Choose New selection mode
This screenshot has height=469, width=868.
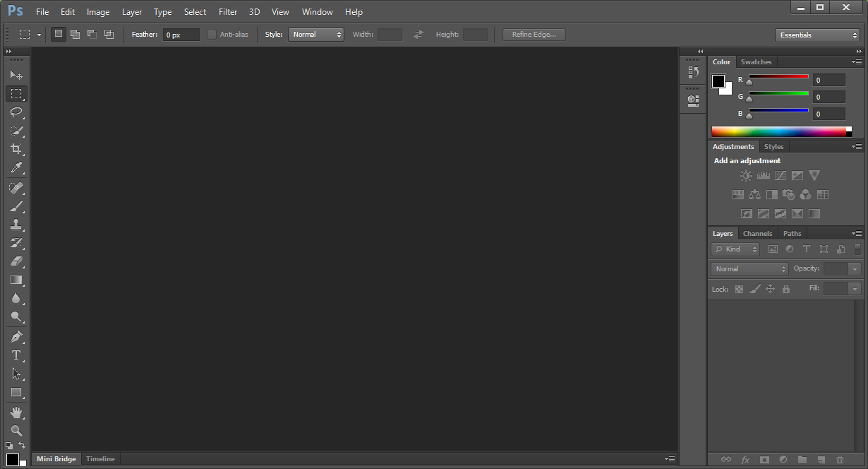[58, 34]
